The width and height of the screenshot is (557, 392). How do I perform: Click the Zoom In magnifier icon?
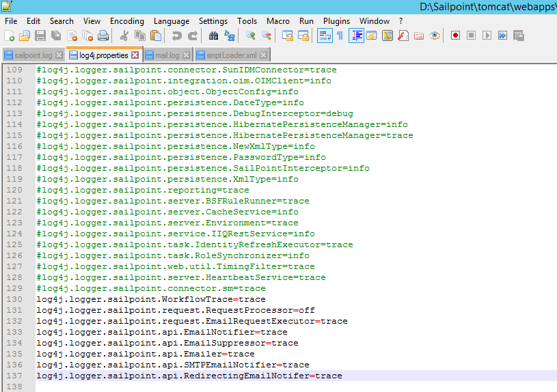251,36
